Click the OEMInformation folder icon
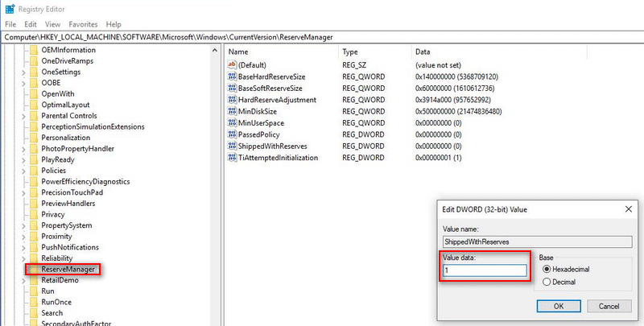644x326 pixels. tap(34, 50)
